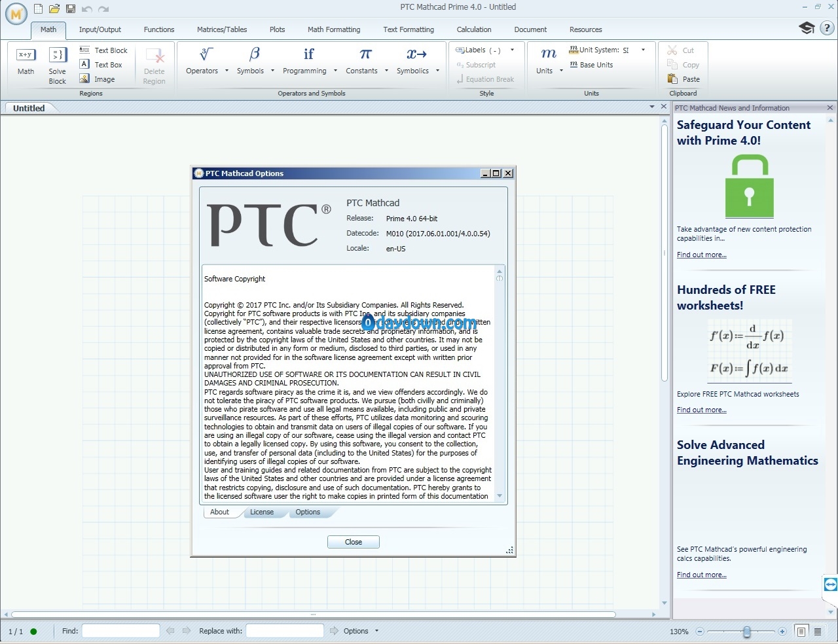The image size is (838, 644).
Task: Expand the Programming dropdown arrow
Action: tap(335, 71)
